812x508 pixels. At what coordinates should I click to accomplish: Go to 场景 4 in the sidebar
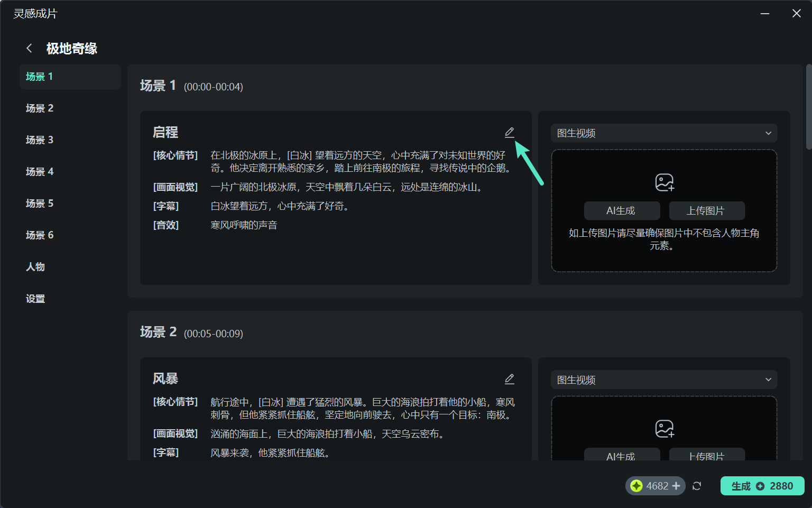pyautogui.click(x=70, y=172)
